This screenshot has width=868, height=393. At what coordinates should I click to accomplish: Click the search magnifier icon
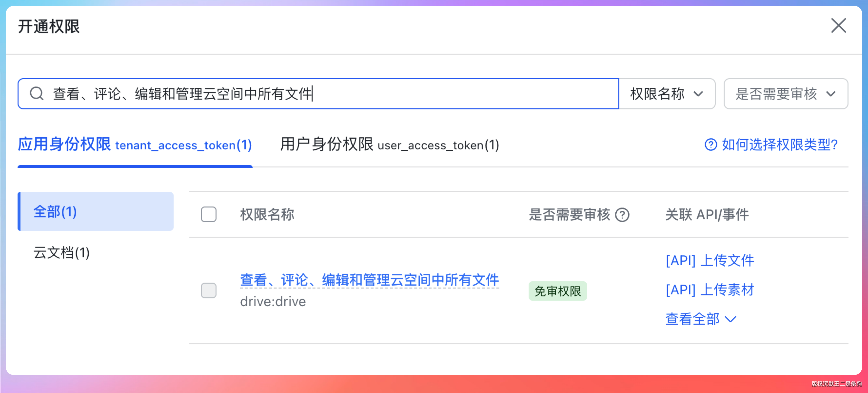36,93
